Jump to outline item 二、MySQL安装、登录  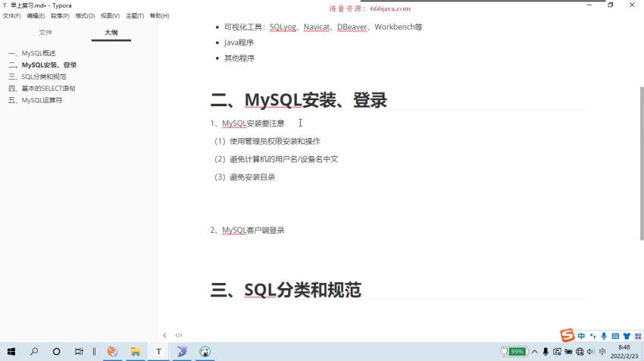click(x=42, y=64)
